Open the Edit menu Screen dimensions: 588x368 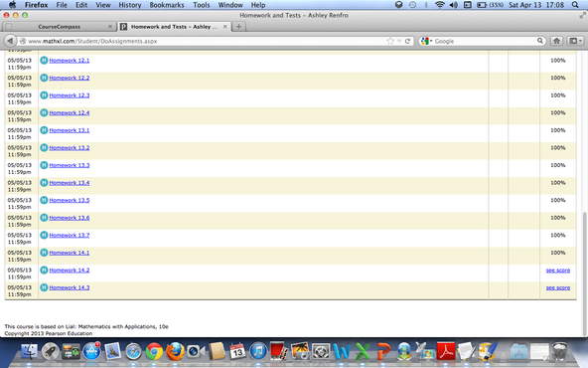[x=81, y=5]
